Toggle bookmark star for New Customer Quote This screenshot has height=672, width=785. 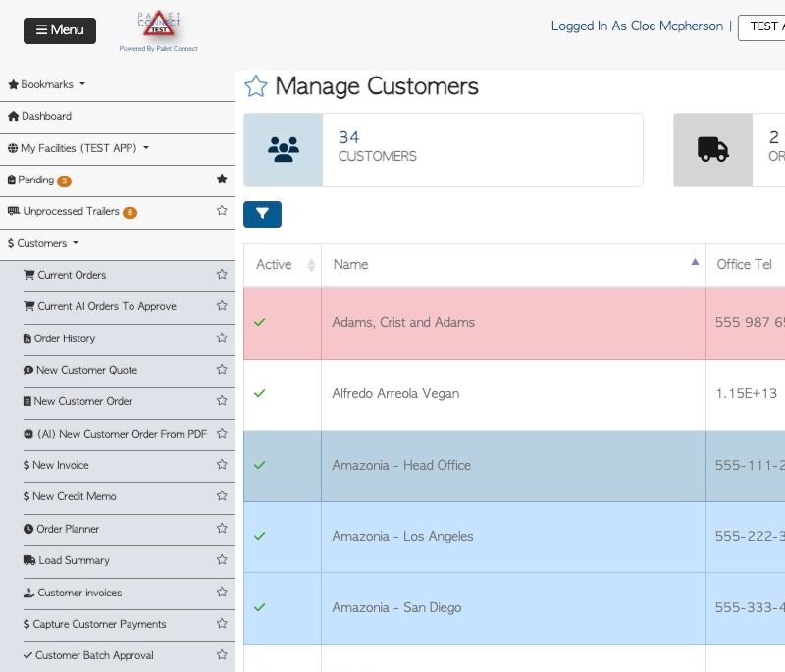click(x=222, y=369)
